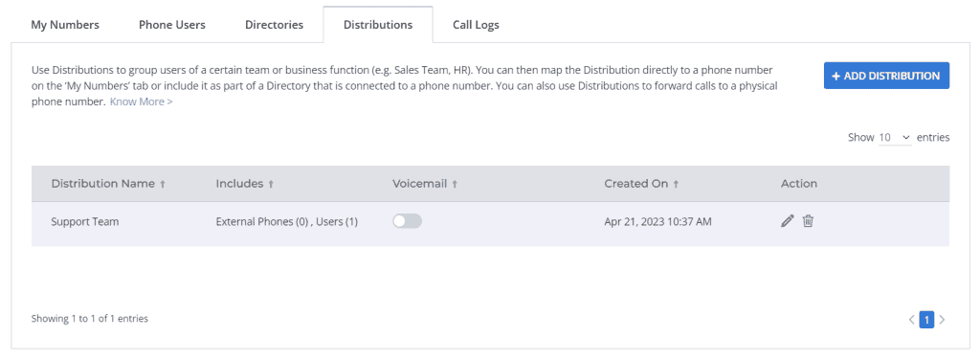Switch to the My Numbers tab

pyautogui.click(x=65, y=25)
